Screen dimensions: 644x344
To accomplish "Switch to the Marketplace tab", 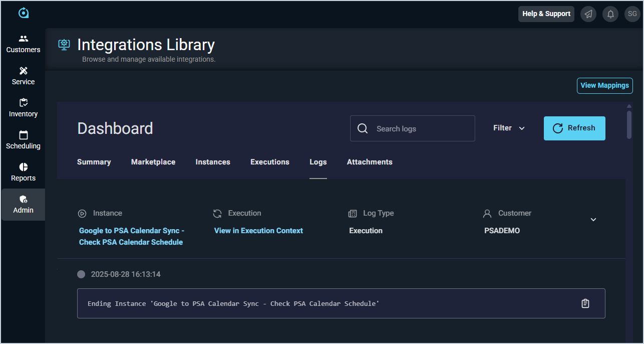I will (x=153, y=162).
